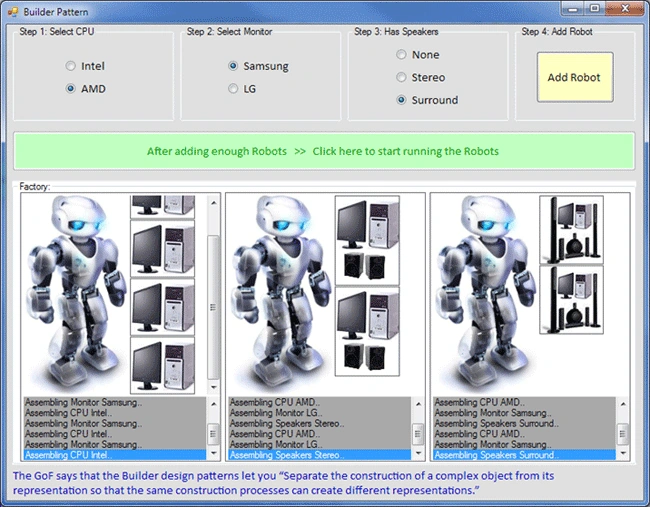This screenshot has height=507, width=650.
Task: Close the Builder Pattern window
Action: (624, 9)
